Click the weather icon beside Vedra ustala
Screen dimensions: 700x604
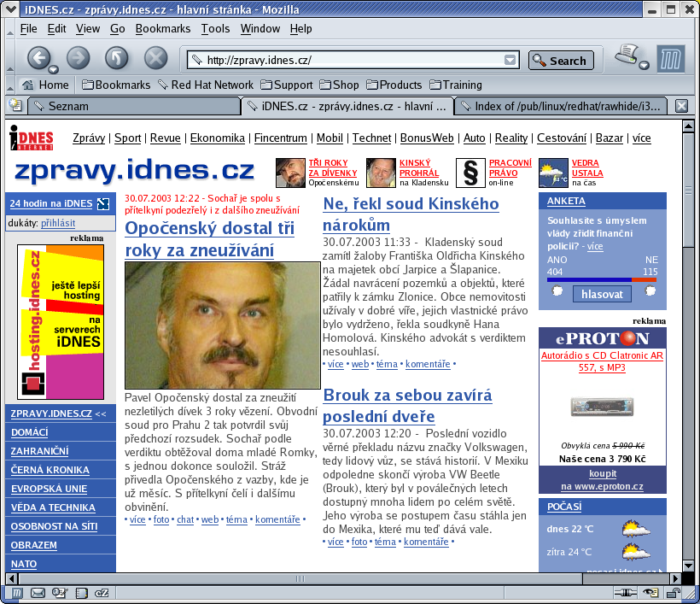(x=553, y=173)
